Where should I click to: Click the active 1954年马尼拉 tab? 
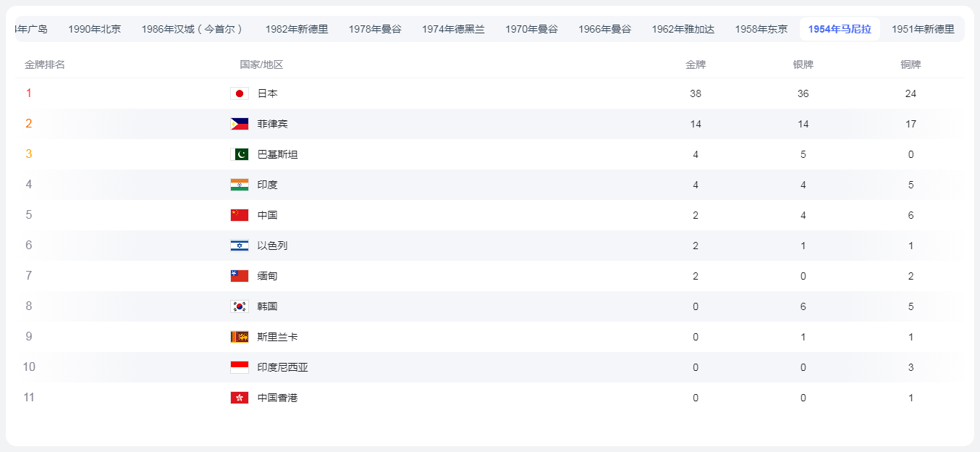[x=840, y=29]
